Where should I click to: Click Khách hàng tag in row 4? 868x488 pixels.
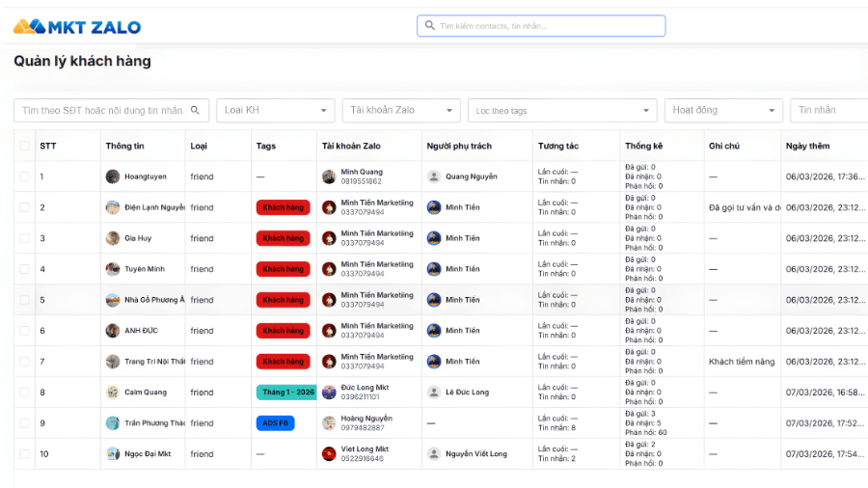tap(283, 269)
